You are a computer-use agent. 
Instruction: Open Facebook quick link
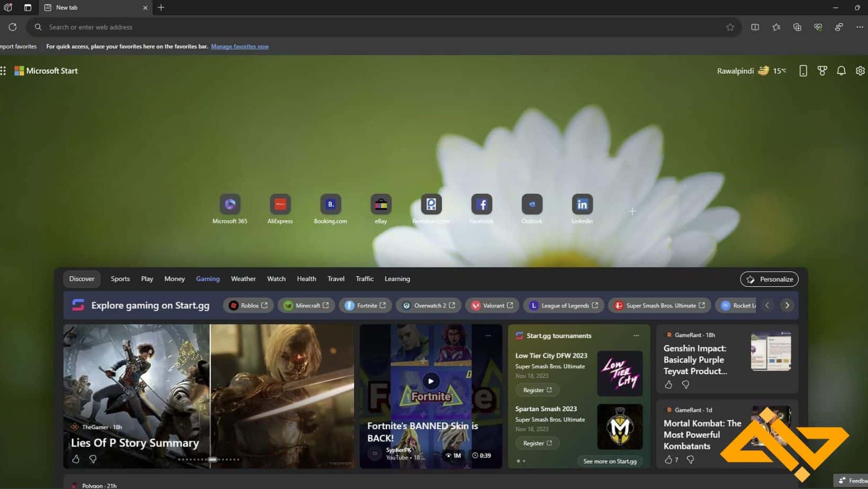pyautogui.click(x=481, y=209)
